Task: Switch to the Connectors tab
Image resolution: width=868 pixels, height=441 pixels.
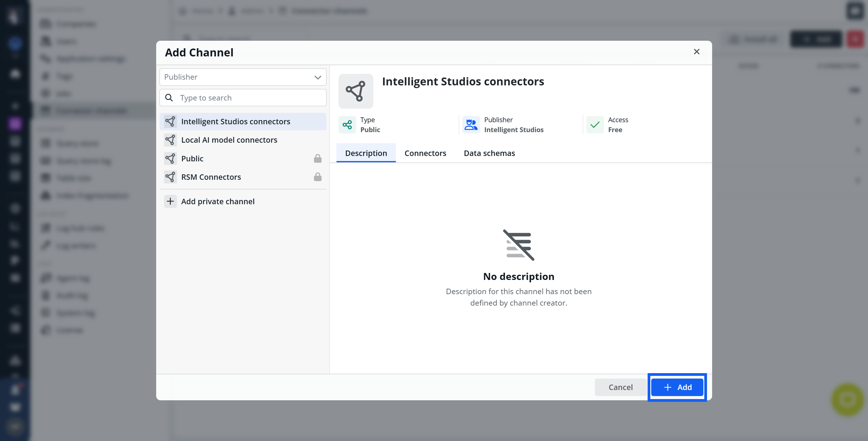Action: (425, 153)
